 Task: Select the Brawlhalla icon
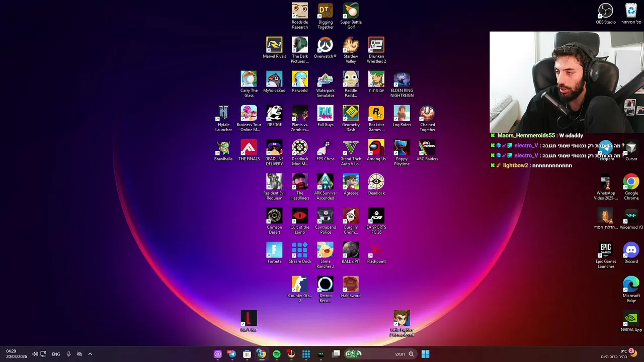tap(223, 150)
